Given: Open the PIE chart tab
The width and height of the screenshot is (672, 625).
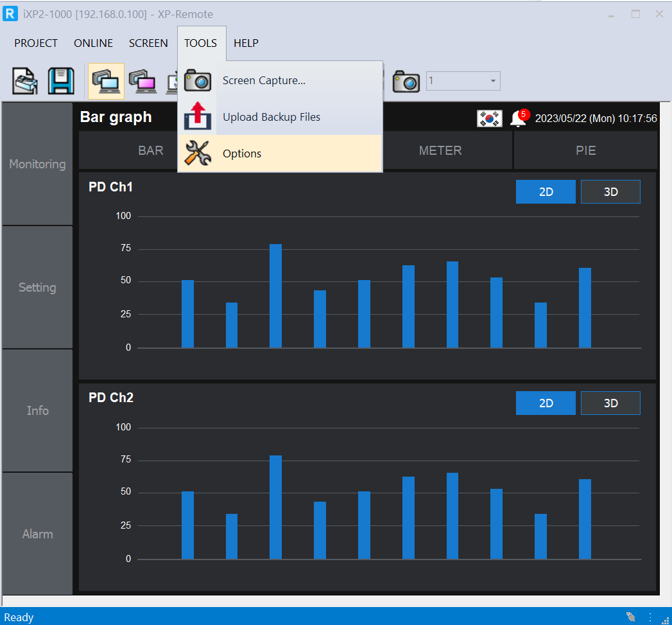Looking at the screenshot, I should (x=585, y=150).
